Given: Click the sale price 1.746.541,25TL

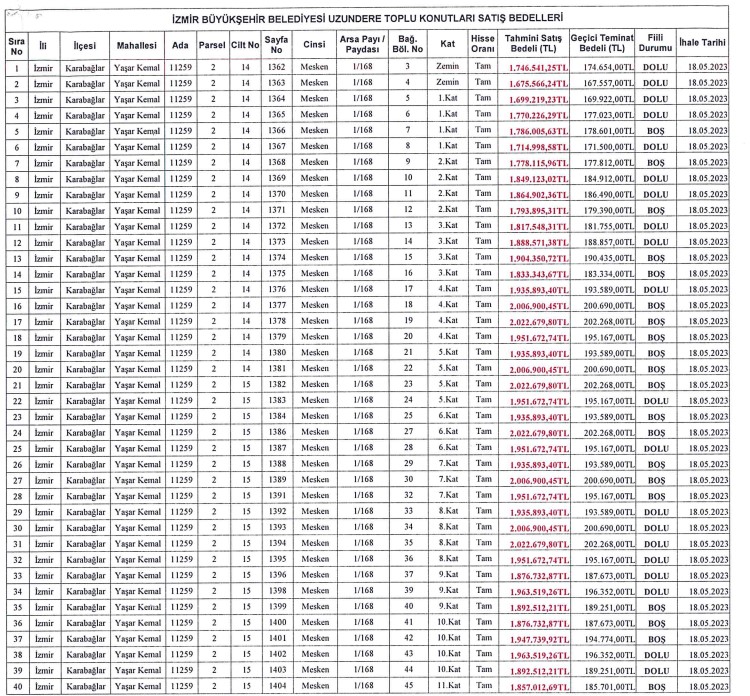Looking at the screenshot, I should [539, 68].
